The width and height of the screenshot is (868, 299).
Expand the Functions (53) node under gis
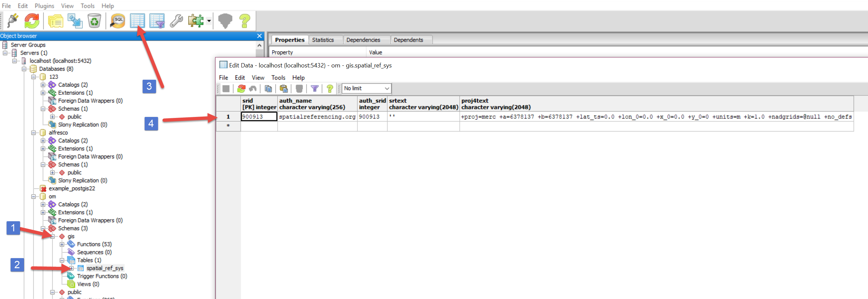pyautogui.click(x=62, y=245)
